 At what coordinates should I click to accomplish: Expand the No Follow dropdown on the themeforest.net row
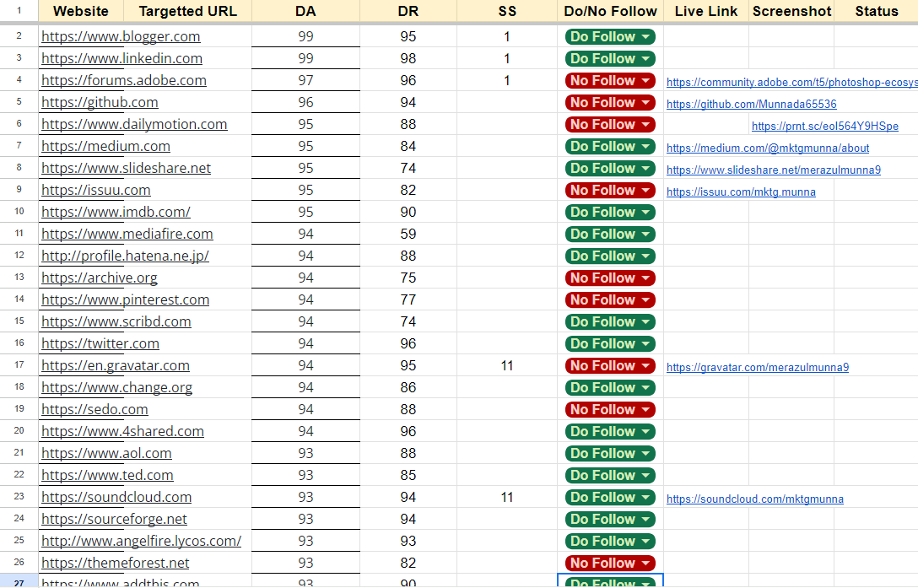tap(610, 563)
